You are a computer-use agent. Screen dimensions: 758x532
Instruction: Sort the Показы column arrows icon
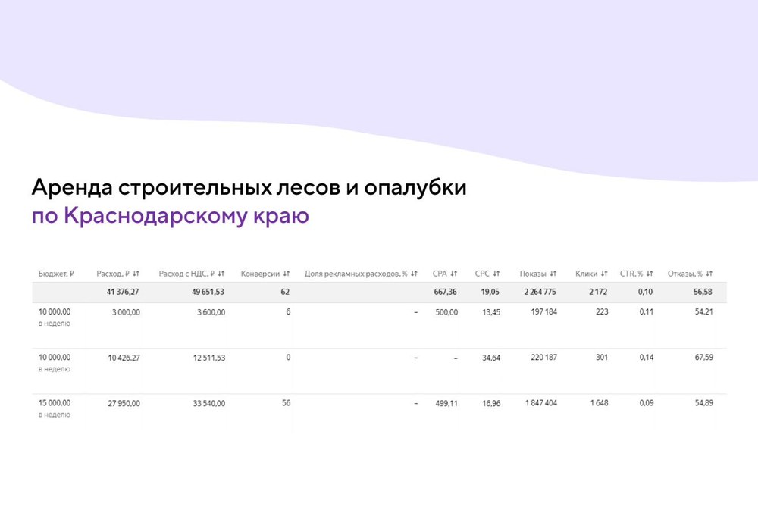click(553, 274)
